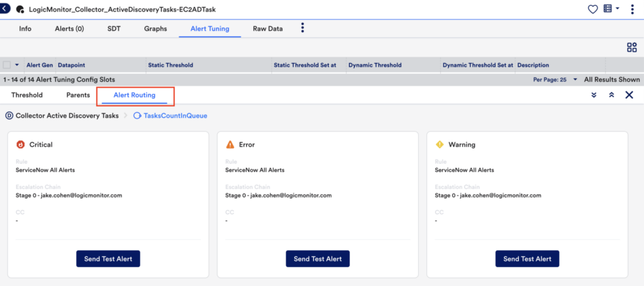Click Warning card's Stage 0 escalation email
Viewport: 644px width, 286px height.
pyautogui.click(x=488, y=195)
